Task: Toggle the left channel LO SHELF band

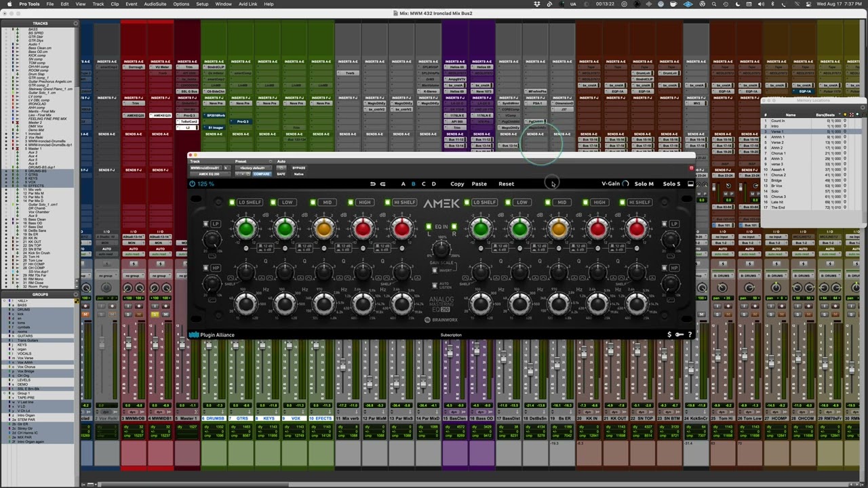Action: 231,202
